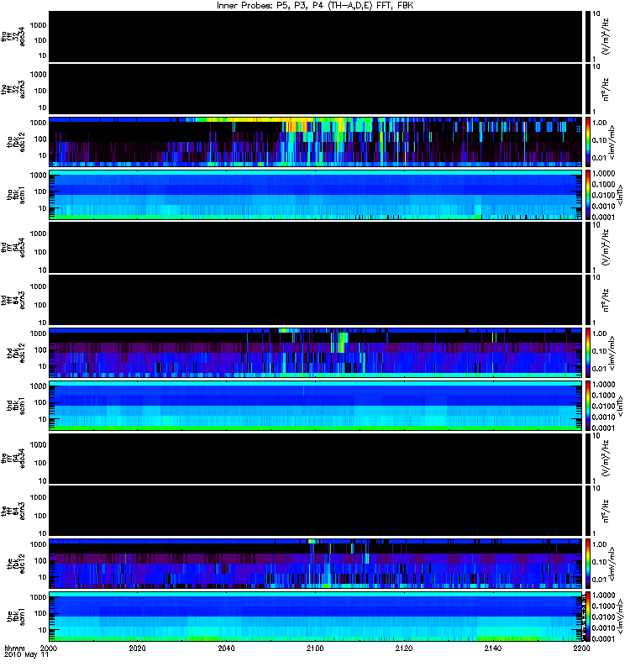Click the 'tha fbk scm1' y-axis label
630x672 pixels.
(x=16, y=195)
